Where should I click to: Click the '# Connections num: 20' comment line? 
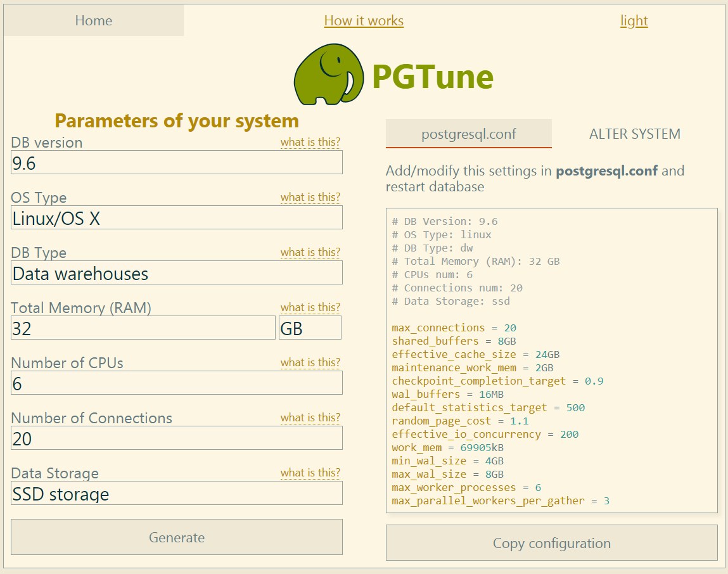point(457,288)
